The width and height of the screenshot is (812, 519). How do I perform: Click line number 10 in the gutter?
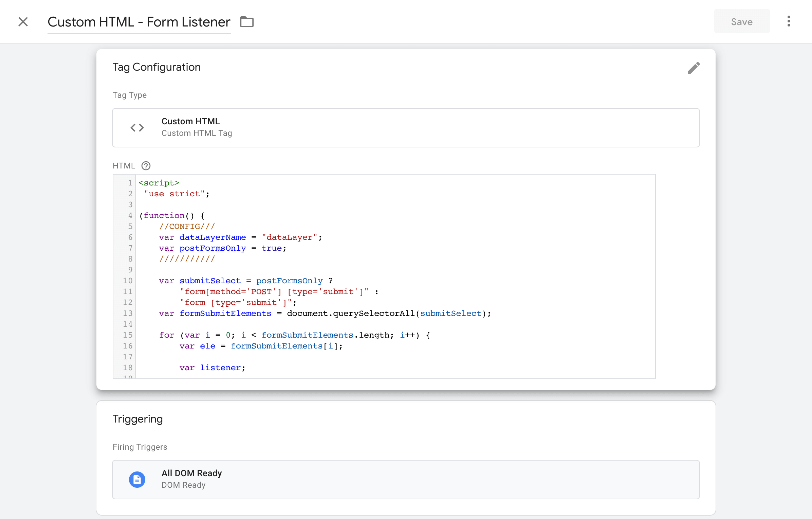tap(128, 281)
